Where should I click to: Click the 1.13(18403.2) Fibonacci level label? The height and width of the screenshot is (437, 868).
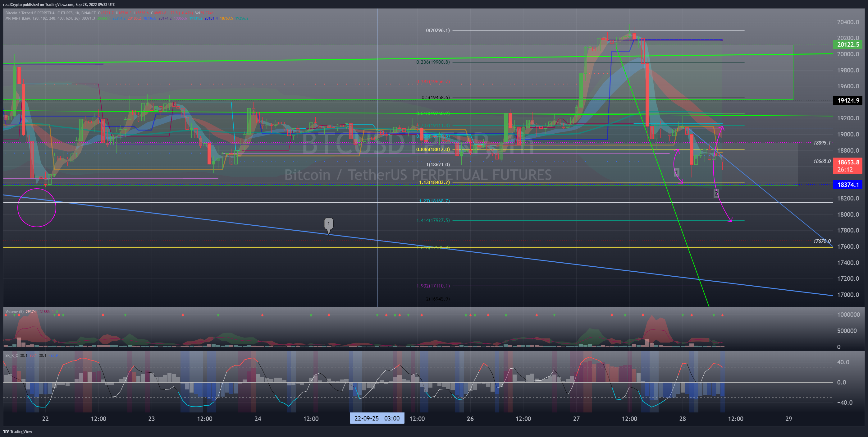pos(434,182)
